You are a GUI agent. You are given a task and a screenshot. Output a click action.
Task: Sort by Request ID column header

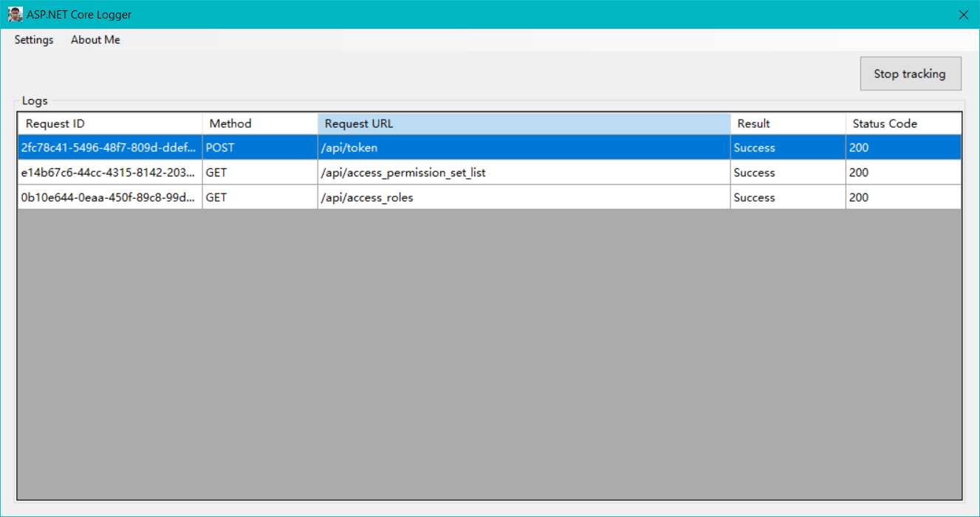click(110, 123)
